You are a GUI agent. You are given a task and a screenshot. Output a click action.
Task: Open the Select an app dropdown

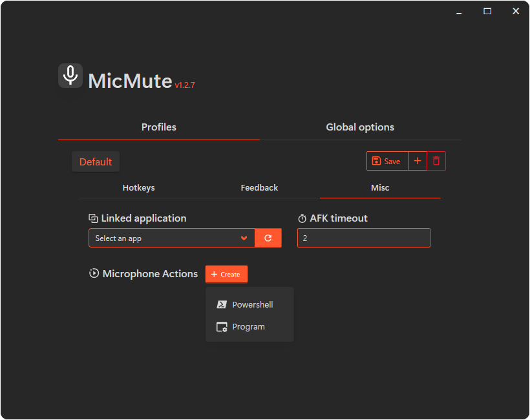pos(172,238)
